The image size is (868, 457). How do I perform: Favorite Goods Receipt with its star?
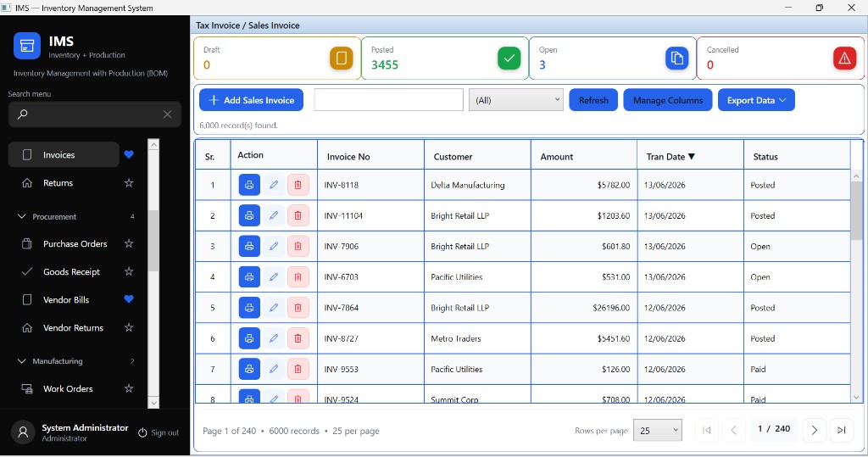coord(129,271)
